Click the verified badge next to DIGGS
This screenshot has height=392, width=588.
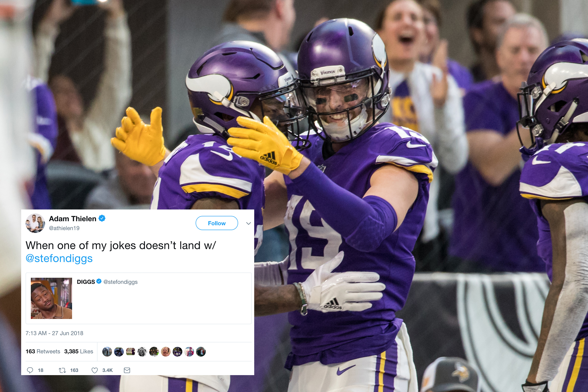pos(99,281)
